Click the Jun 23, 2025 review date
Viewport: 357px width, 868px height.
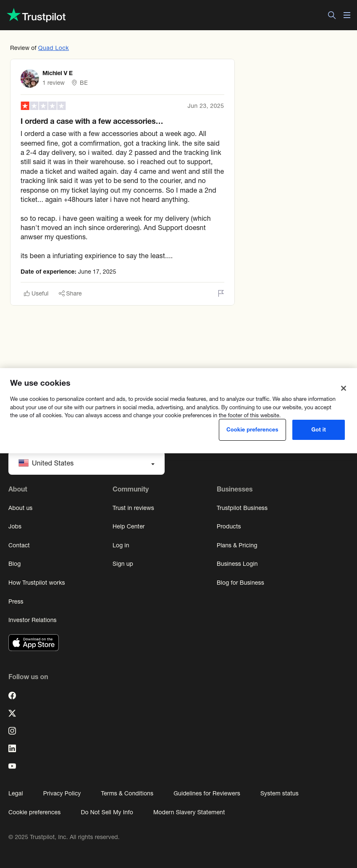(205, 106)
